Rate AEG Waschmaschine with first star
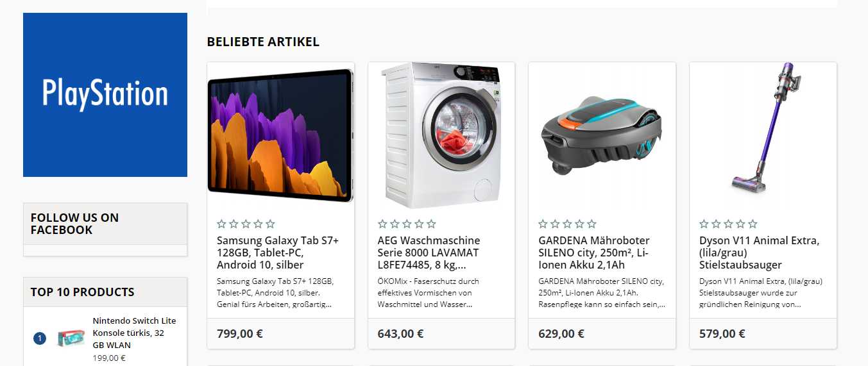Viewport: 868px width, 366px height. tap(382, 224)
